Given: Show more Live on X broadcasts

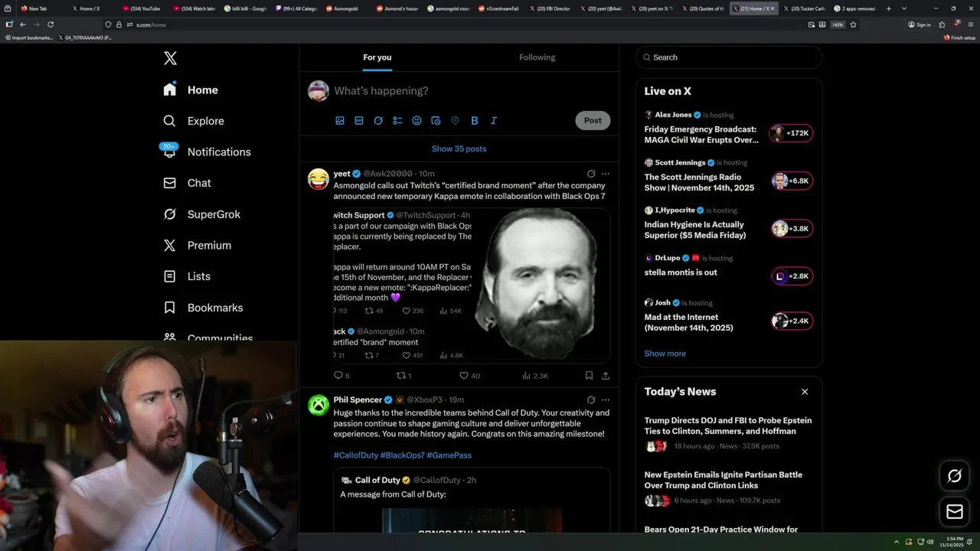Looking at the screenshot, I should click(665, 354).
